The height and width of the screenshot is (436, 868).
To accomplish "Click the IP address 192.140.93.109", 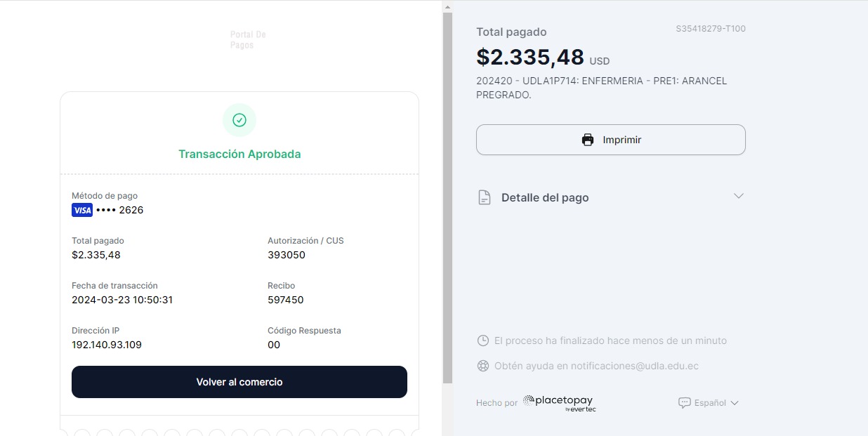I will [107, 345].
